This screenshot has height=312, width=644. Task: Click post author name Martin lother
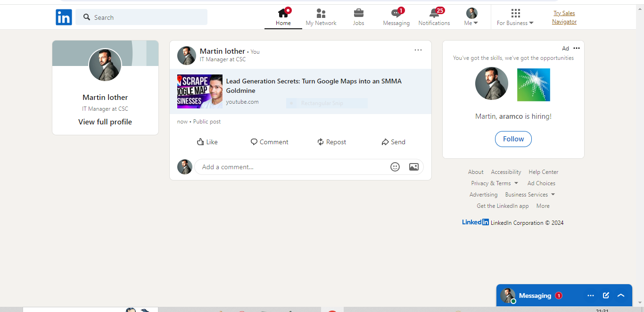[x=223, y=51]
